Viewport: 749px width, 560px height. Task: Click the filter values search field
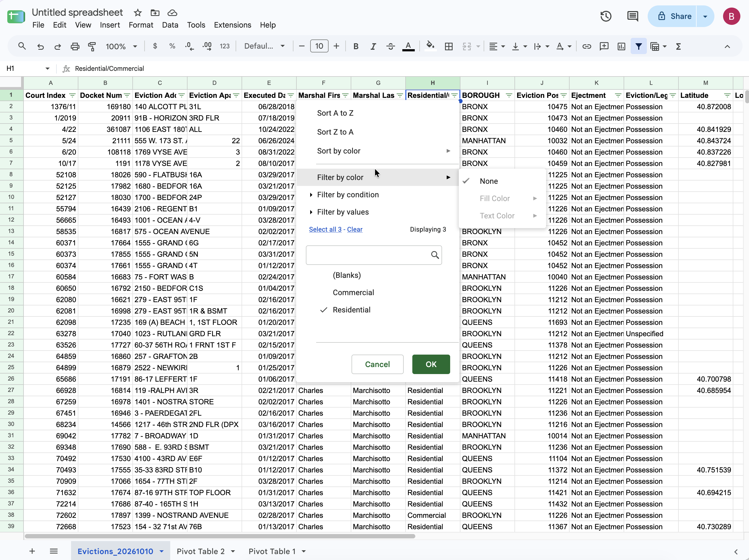point(373,255)
